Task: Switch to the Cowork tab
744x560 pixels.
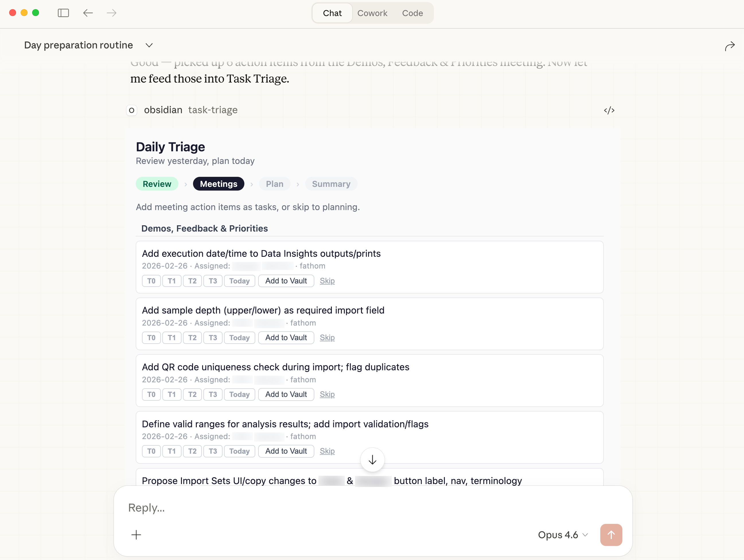Action: click(372, 13)
